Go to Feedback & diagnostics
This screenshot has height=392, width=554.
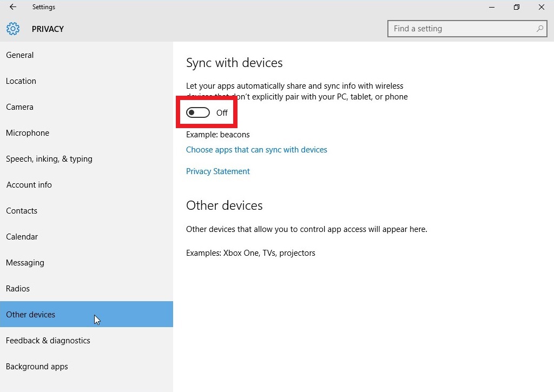pyautogui.click(x=48, y=341)
